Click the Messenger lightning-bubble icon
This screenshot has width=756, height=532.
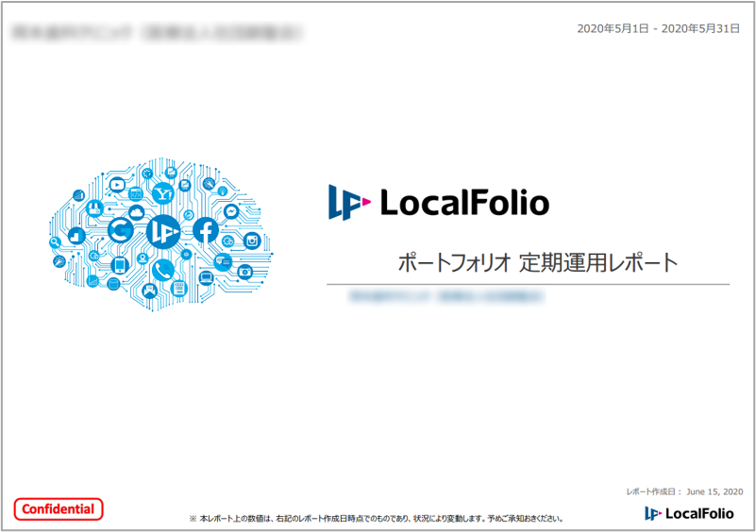point(231,211)
